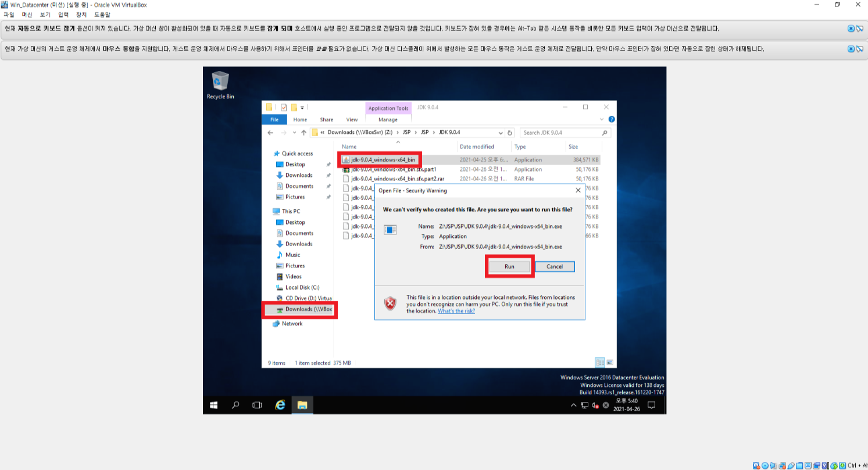Viewport: 868px width, 470px height.
Task: Click the VirtualBox shared folders status icon
Action: click(799, 465)
